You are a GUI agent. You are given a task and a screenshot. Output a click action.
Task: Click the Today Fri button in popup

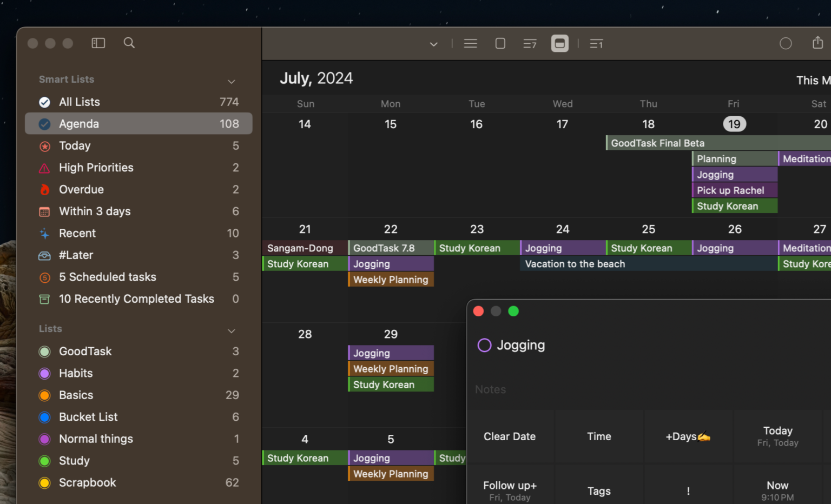[777, 436]
